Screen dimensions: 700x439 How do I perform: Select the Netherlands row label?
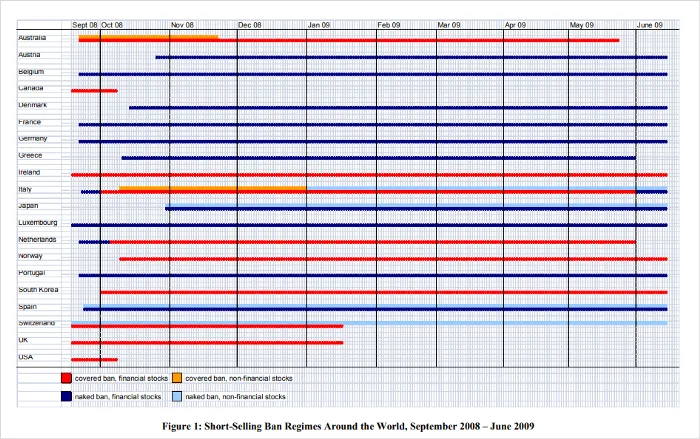click(x=38, y=239)
